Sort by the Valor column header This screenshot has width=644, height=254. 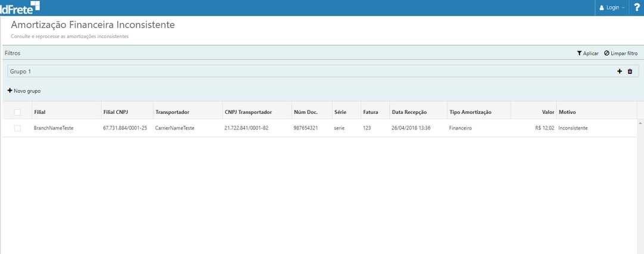click(x=547, y=112)
